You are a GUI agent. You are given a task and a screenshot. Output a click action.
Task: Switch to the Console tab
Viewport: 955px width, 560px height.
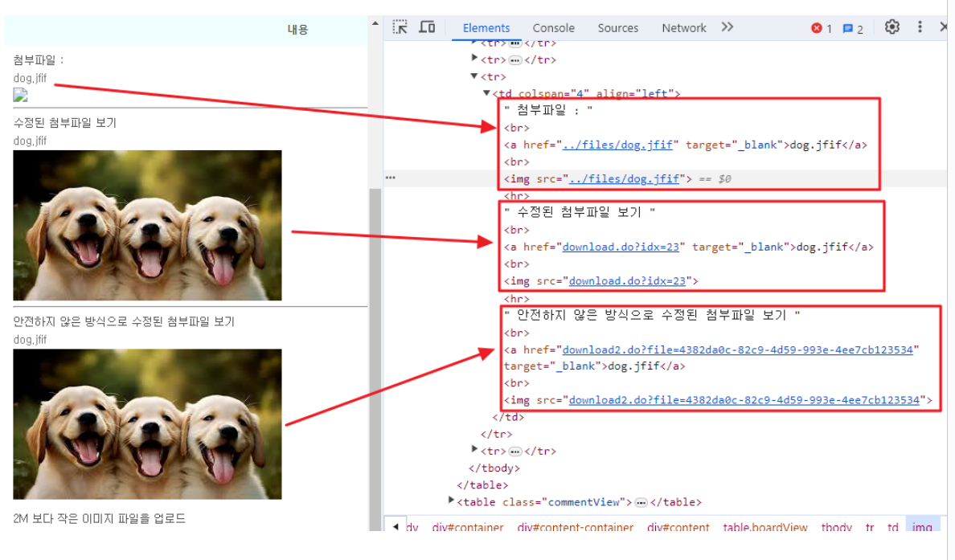pos(553,28)
